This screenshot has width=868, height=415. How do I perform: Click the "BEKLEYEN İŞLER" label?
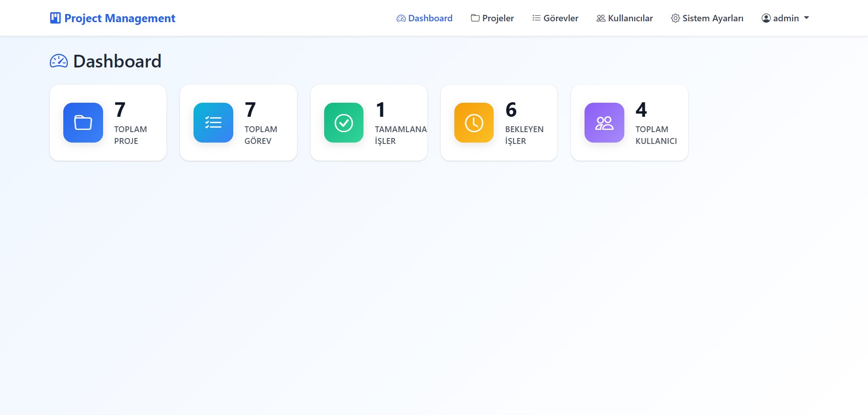click(x=524, y=135)
